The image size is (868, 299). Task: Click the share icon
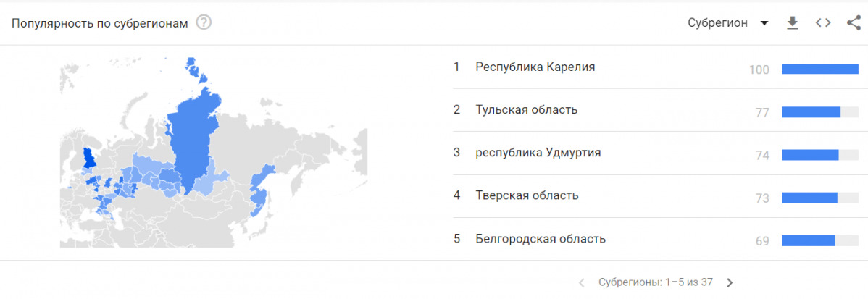pos(853,23)
